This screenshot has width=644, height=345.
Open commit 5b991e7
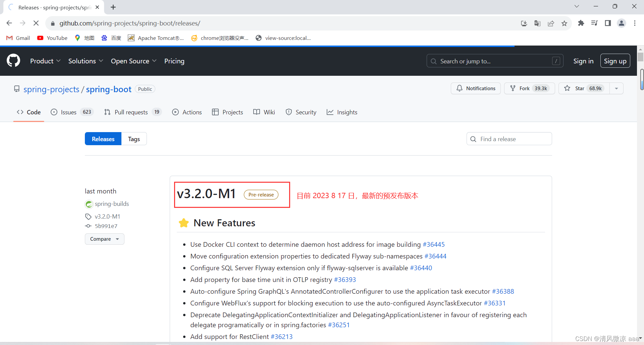[x=106, y=226]
